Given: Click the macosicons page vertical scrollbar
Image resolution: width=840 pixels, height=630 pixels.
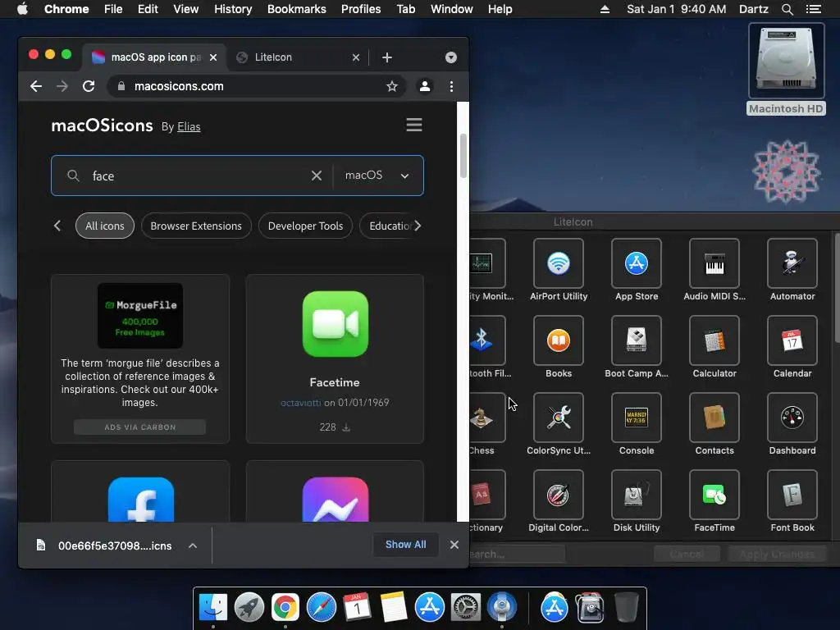Looking at the screenshot, I should click(x=463, y=155).
